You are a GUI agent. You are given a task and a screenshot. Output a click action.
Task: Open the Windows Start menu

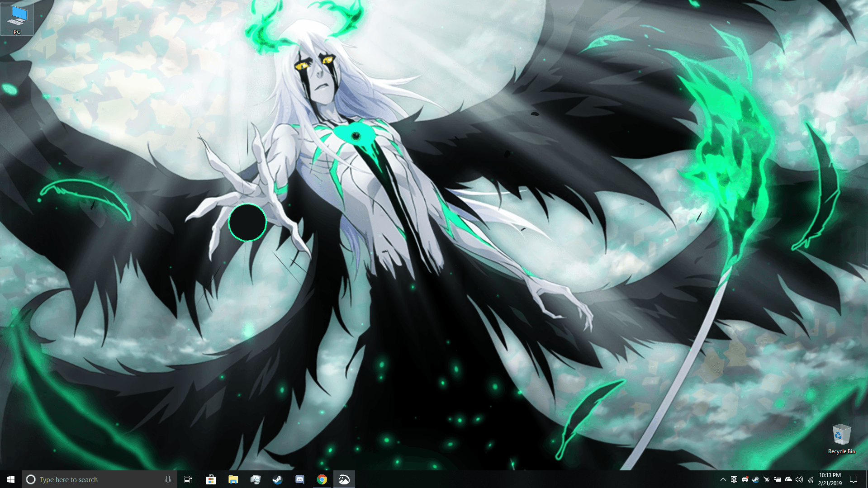click(11, 479)
